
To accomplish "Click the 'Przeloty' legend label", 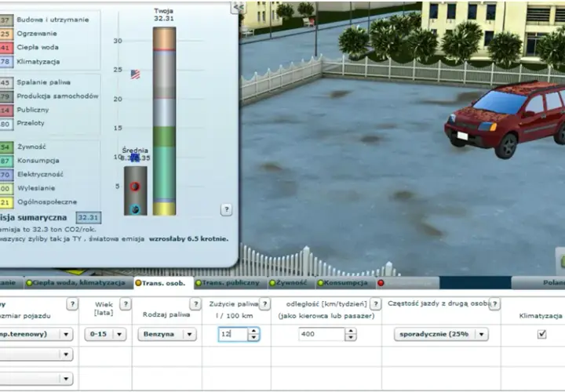I will [31, 123].
